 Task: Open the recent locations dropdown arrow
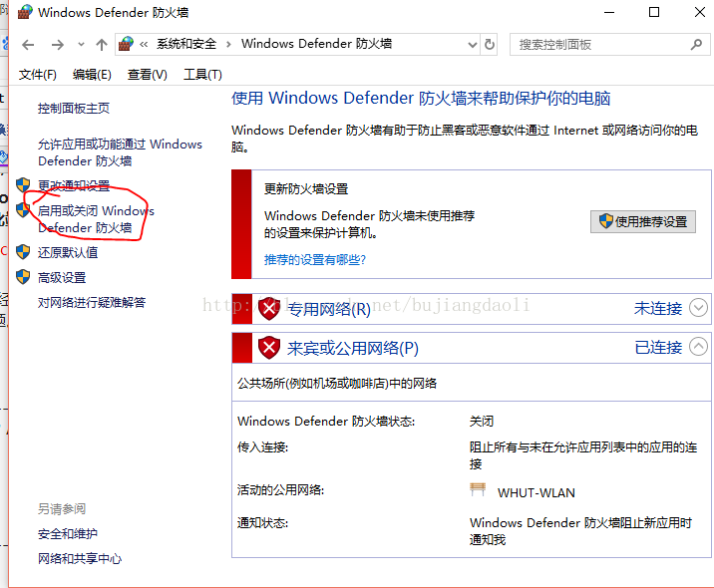[x=81, y=45]
